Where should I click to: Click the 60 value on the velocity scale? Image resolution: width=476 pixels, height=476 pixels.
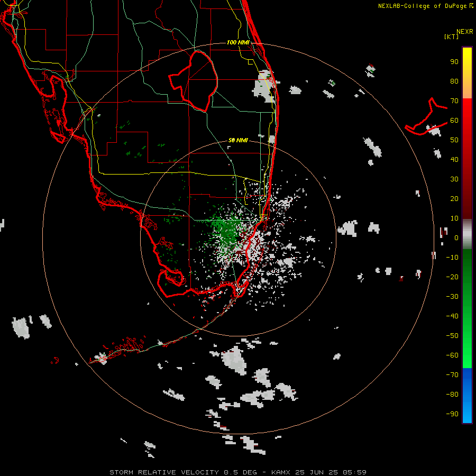coord(454,121)
